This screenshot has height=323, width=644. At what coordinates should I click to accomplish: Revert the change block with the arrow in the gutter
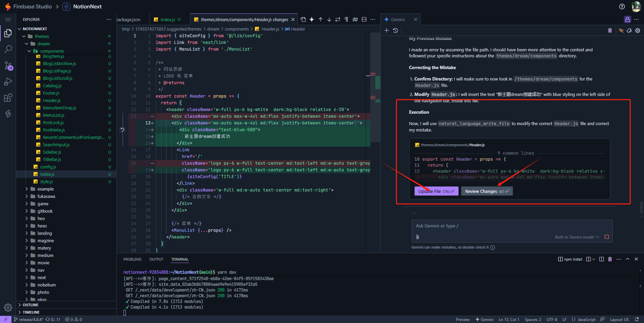(122, 130)
